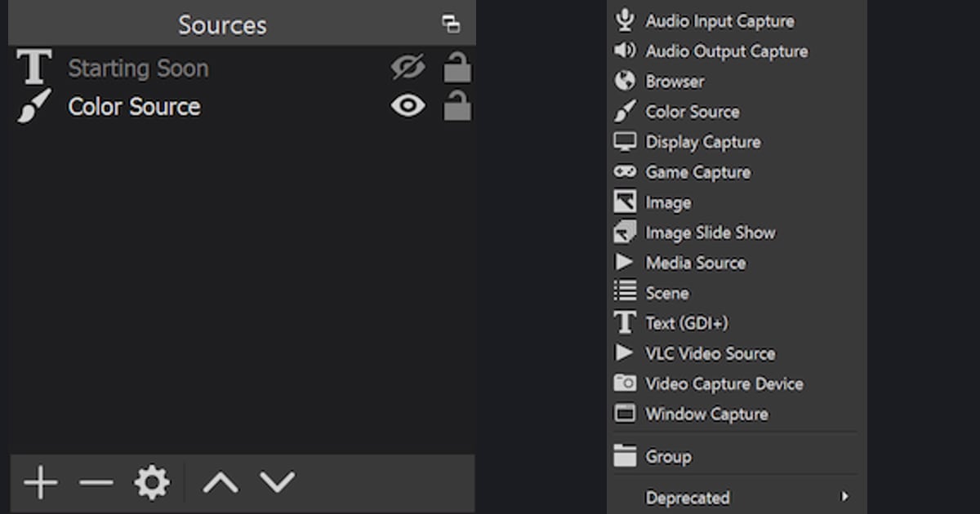Viewport: 980px width, 514px height.
Task: Lock the Color Source item
Action: [x=457, y=105]
